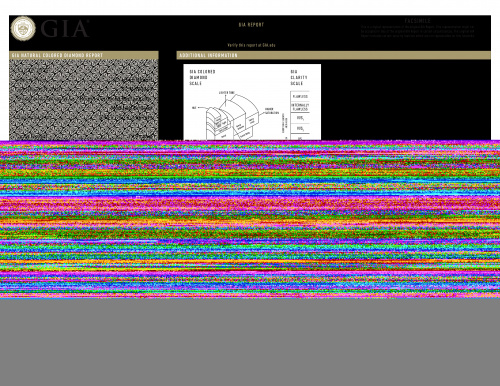The height and width of the screenshot is (386, 500).
Task: Click the FACSIMILE heading
Action: point(418,21)
